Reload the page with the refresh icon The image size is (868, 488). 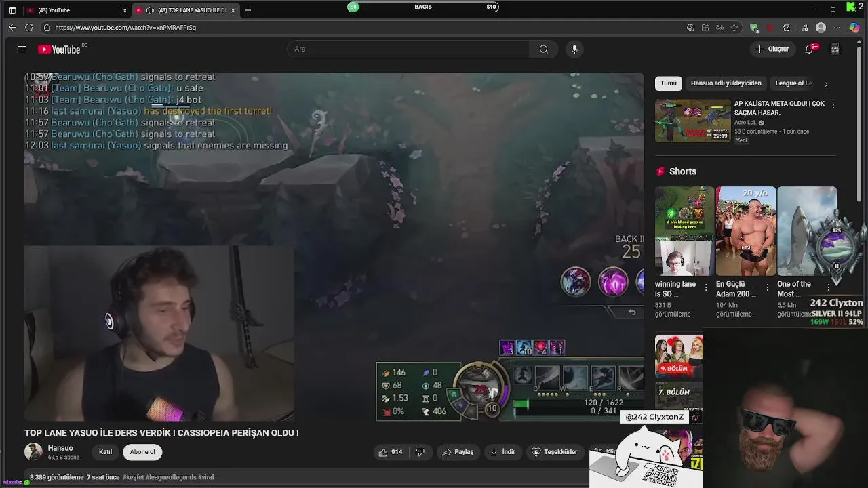tap(28, 27)
